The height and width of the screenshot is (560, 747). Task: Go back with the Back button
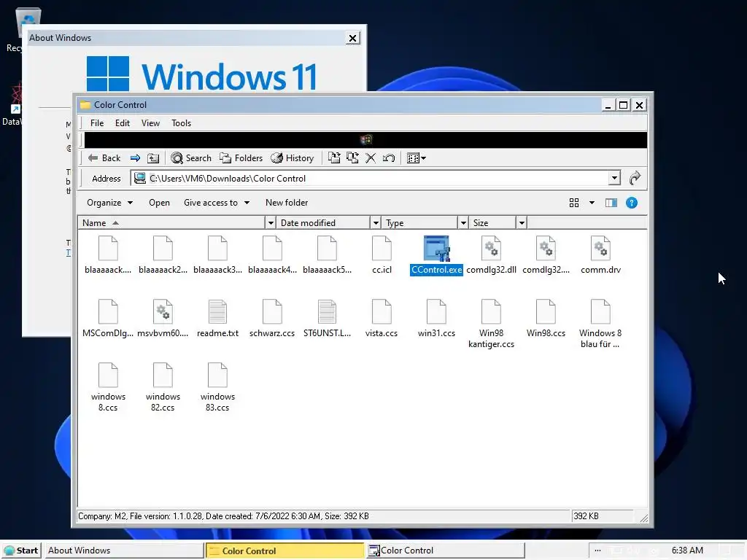coord(104,158)
